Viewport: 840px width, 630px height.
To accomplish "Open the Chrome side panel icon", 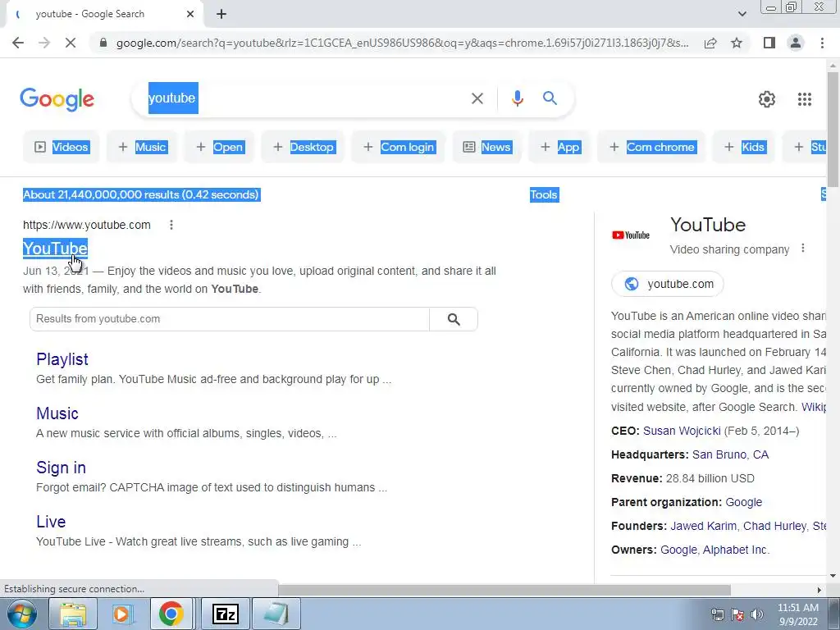I will pos(769,43).
